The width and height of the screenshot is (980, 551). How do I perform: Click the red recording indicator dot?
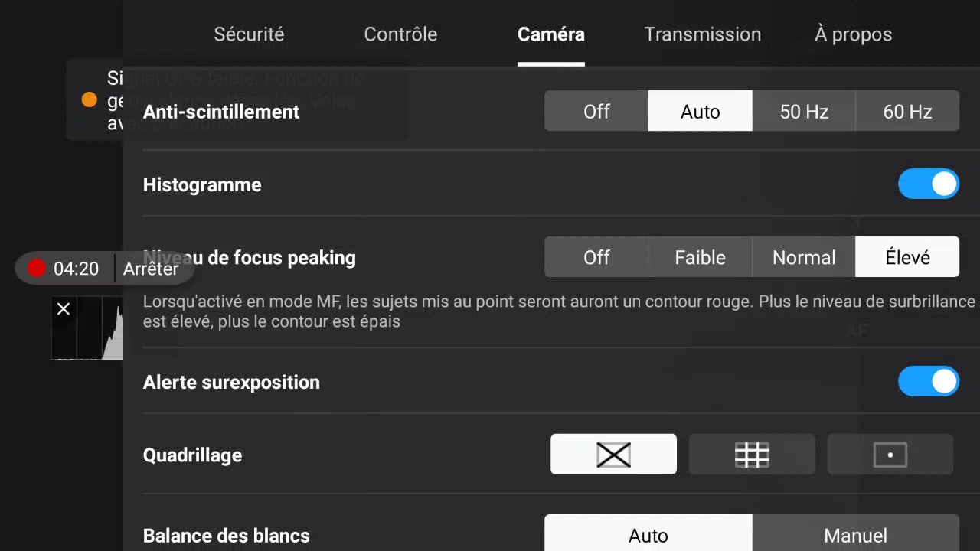pos(37,268)
